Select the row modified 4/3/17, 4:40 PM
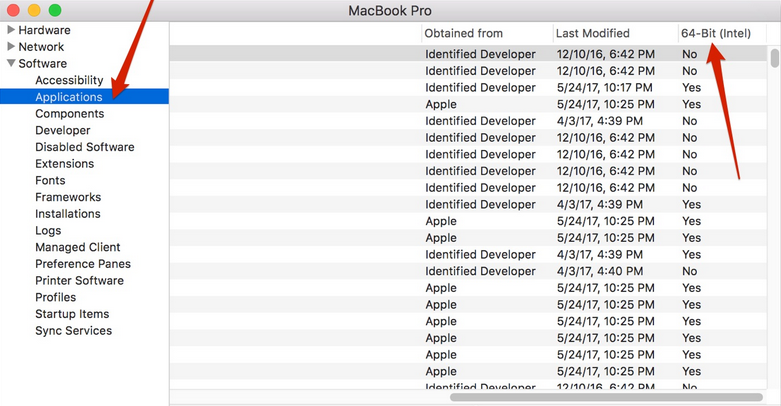 point(468,271)
